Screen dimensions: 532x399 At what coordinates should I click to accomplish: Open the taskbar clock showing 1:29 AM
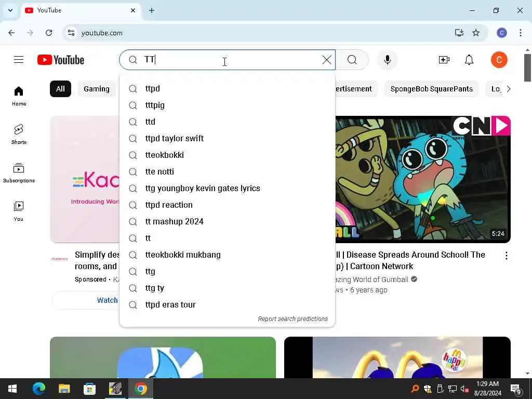[487, 389]
